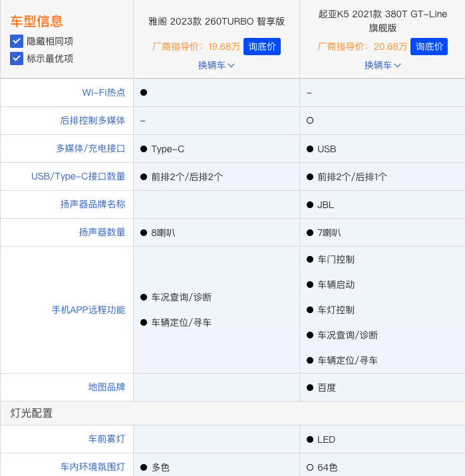The image size is (465, 476).
Task: Click the USB/Type-C接口数量 row label
Action: coord(78,176)
